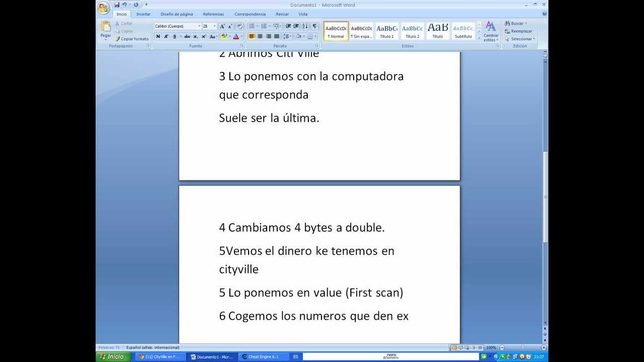Click the font color red A button
Image resolution: width=644 pixels, height=362 pixels.
pos(236,36)
